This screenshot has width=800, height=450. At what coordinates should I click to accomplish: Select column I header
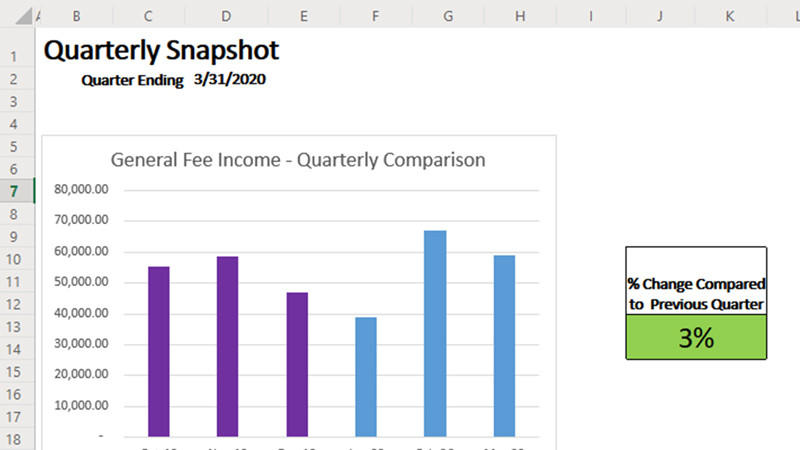point(591,16)
